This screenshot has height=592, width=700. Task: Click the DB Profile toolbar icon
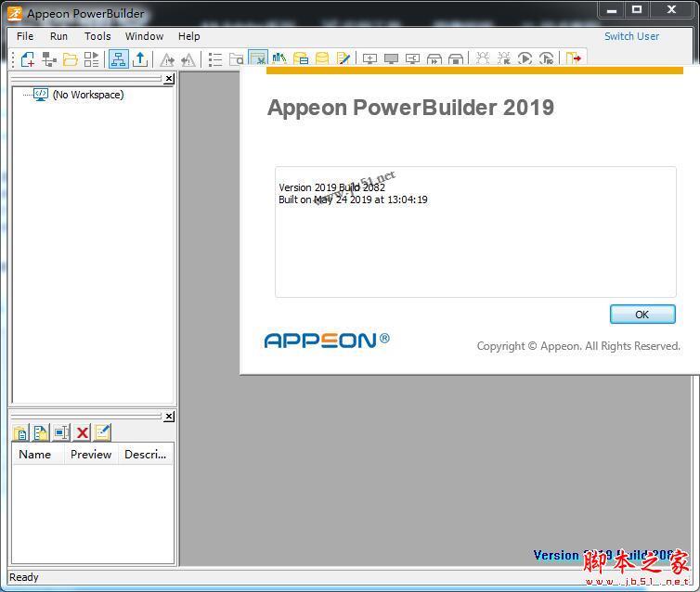(301, 58)
